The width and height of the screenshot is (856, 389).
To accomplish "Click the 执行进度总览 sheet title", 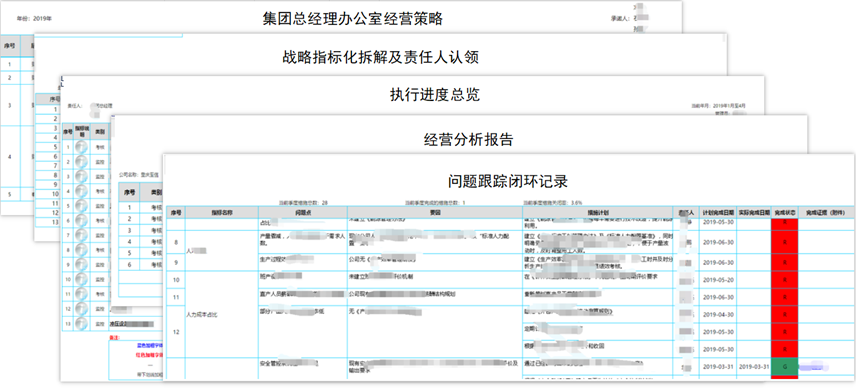I will pos(435,94).
